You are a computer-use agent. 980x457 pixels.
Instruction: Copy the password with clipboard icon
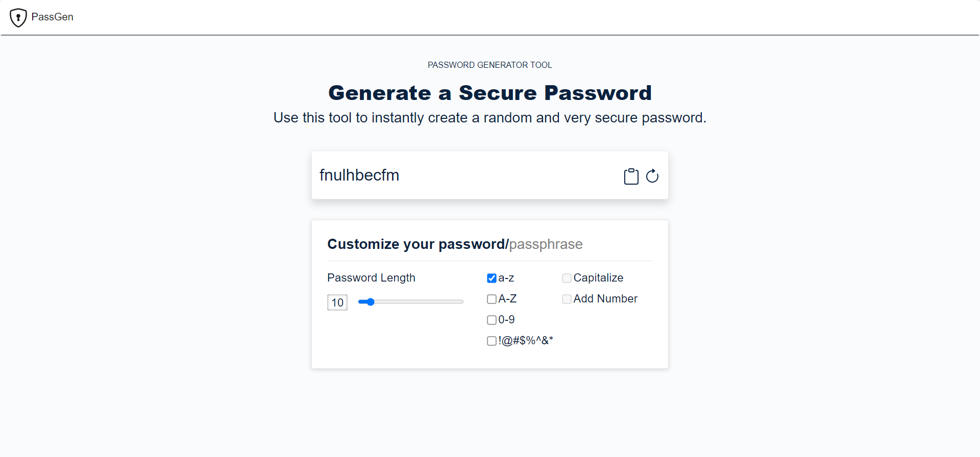[x=631, y=176]
